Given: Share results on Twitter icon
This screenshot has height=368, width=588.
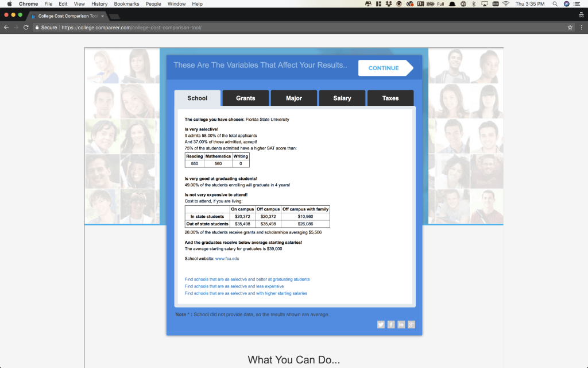Looking at the screenshot, I should [381, 324].
